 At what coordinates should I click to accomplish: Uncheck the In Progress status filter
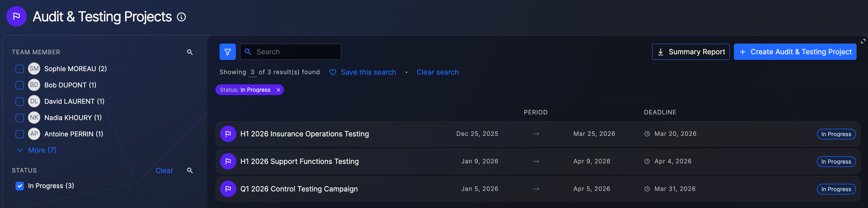click(20, 186)
